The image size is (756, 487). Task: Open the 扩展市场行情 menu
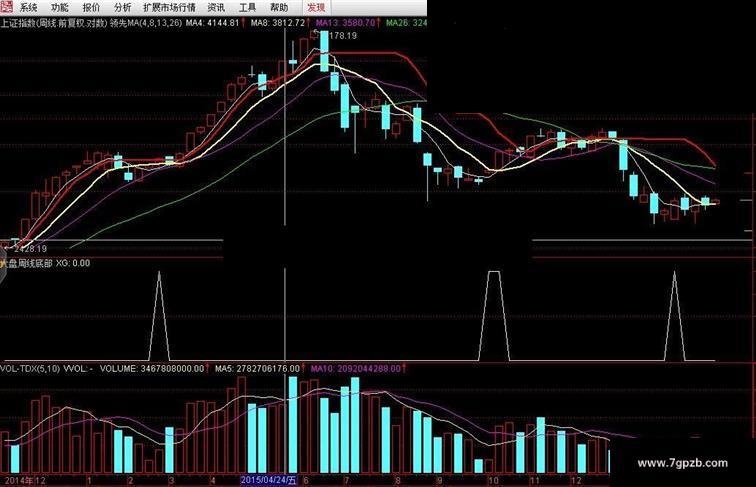coord(169,7)
